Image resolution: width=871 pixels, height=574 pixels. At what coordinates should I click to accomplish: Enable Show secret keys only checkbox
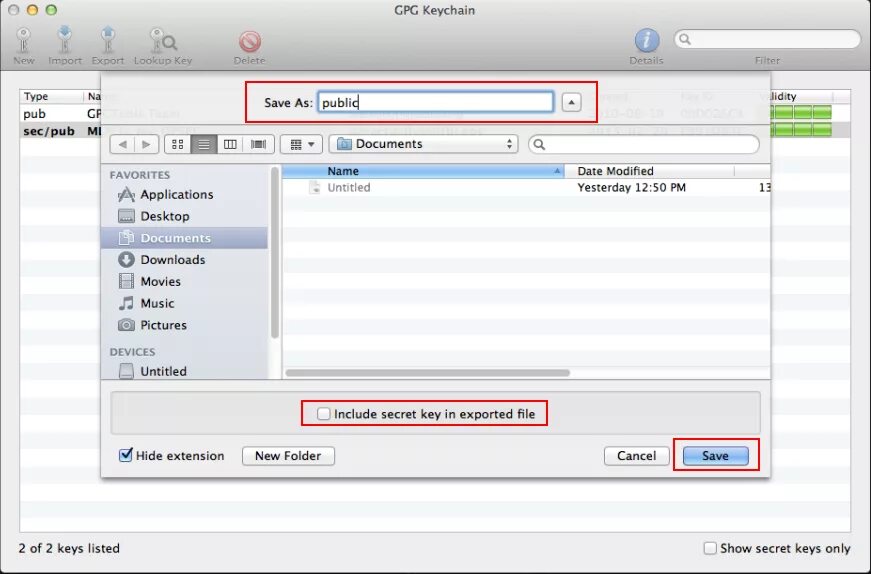point(710,548)
